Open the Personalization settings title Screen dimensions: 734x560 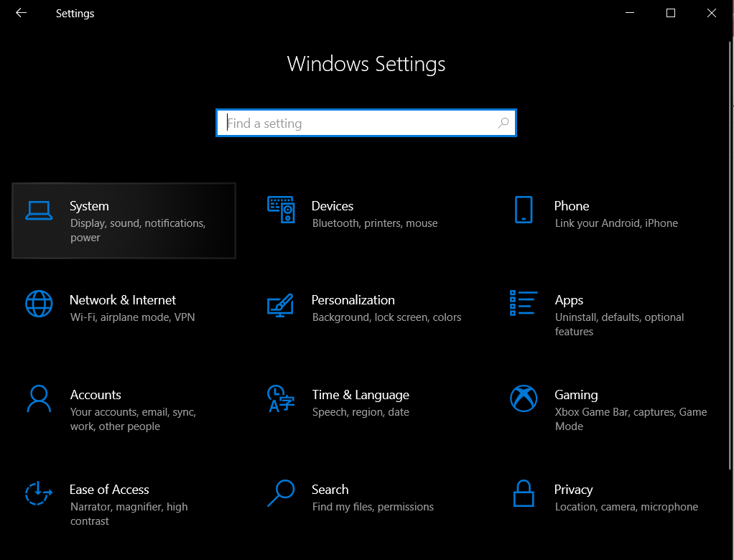click(x=353, y=300)
